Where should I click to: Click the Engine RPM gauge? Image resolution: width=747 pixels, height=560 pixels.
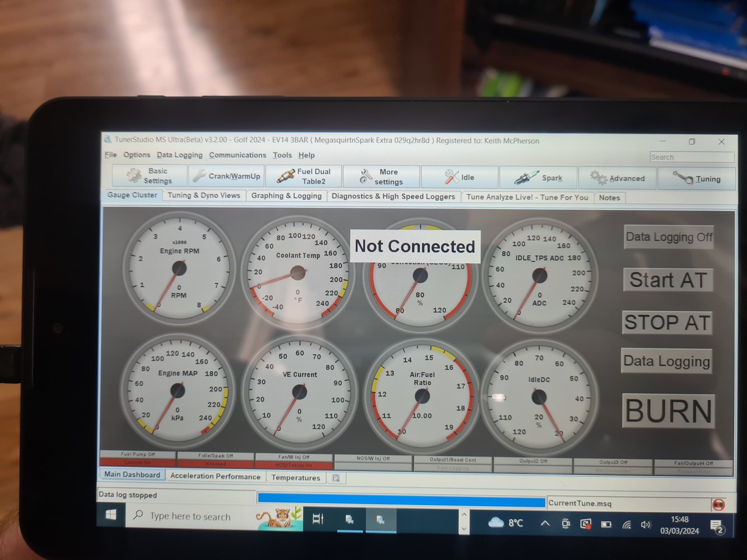pos(179,268)
